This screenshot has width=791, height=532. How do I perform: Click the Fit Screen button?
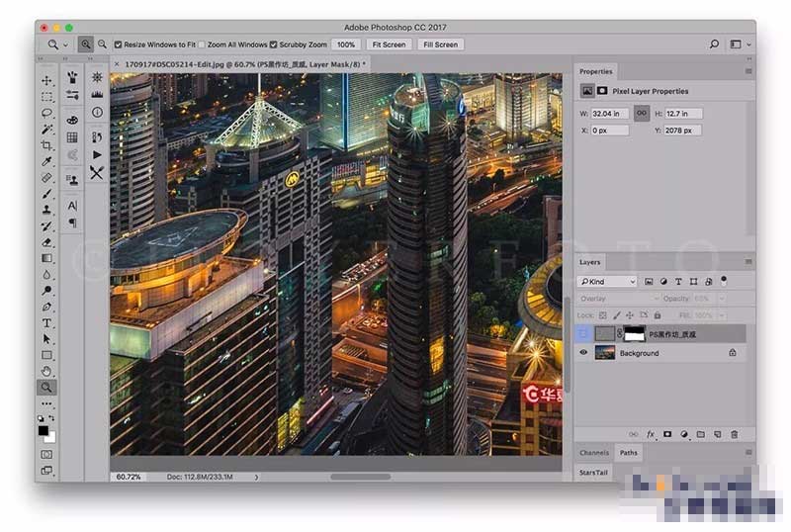point(388,44)
